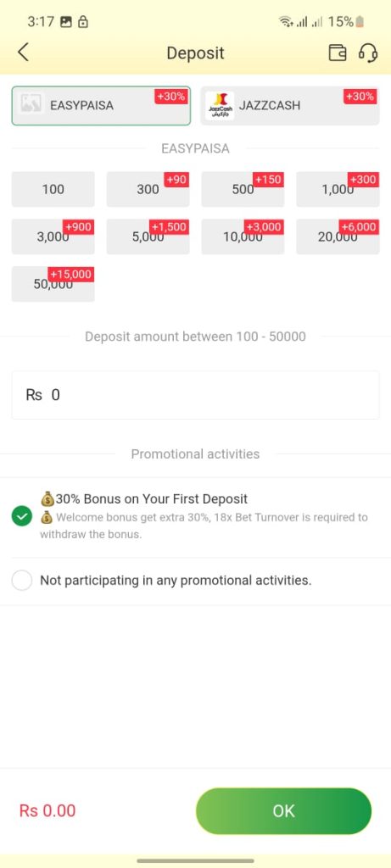The image size is (391, 868).
Task: Switch to the JAZZCASH payment tab
Action: click(x=290, y=106)
